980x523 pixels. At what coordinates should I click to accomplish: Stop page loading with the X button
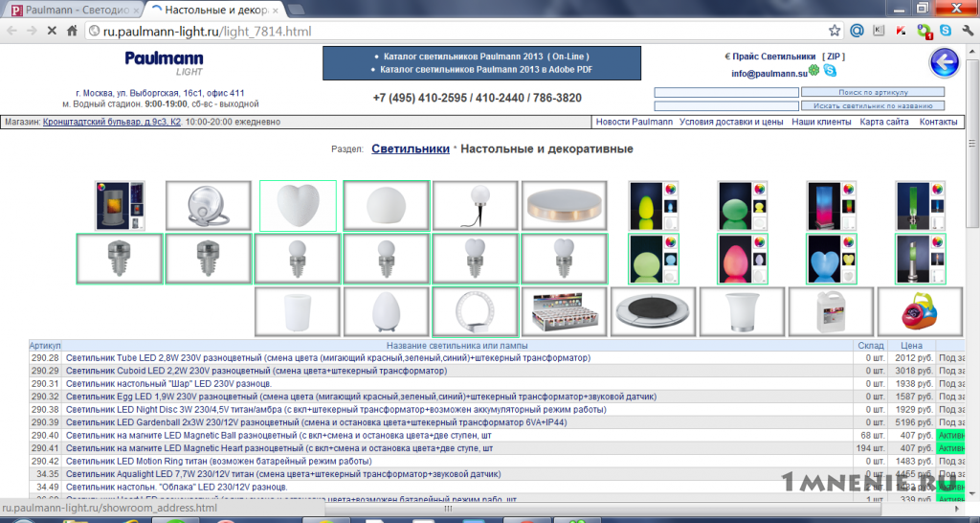(x=52, y=31)
